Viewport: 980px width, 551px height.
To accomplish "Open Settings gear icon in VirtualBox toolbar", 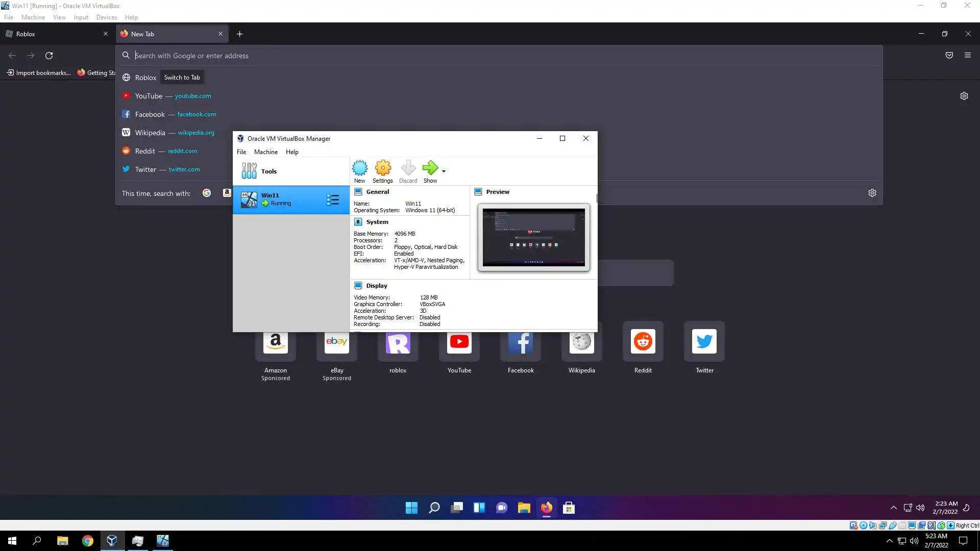I will tap(382, 168).
